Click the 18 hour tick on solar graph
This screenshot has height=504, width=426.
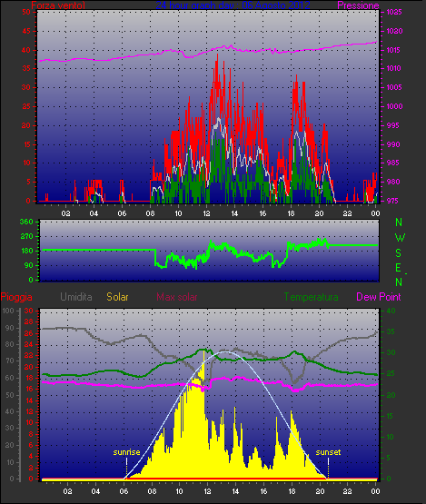tap(292, 491)
